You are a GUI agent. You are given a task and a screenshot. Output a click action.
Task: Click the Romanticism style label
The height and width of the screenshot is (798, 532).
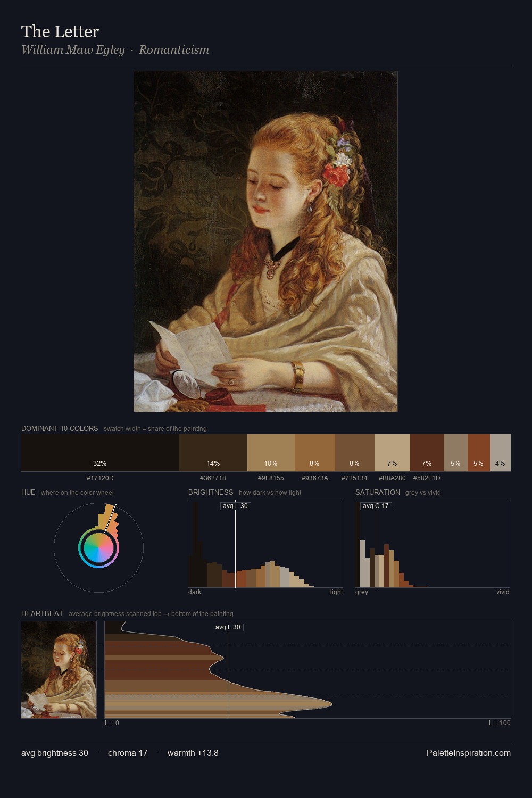coord(174,50)
